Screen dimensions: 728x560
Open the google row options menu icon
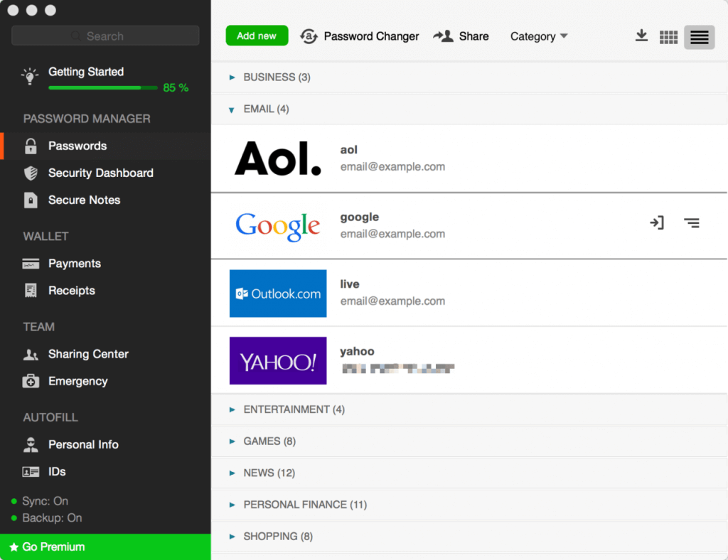[691, 223]
